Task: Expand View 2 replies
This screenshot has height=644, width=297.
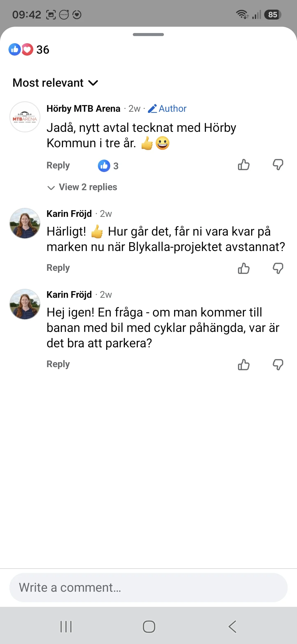Action: click(82, 187)
